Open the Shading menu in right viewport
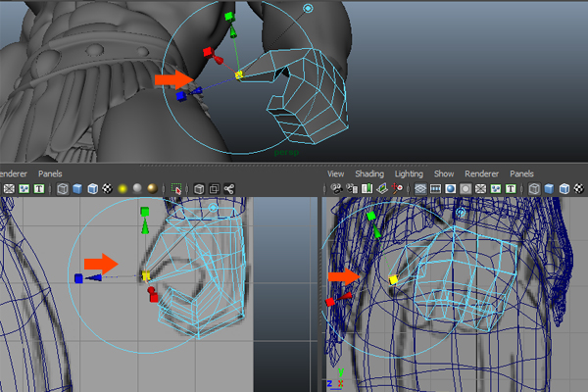The height and width of the screenshot is (392, 588). [x=369, y=173]
